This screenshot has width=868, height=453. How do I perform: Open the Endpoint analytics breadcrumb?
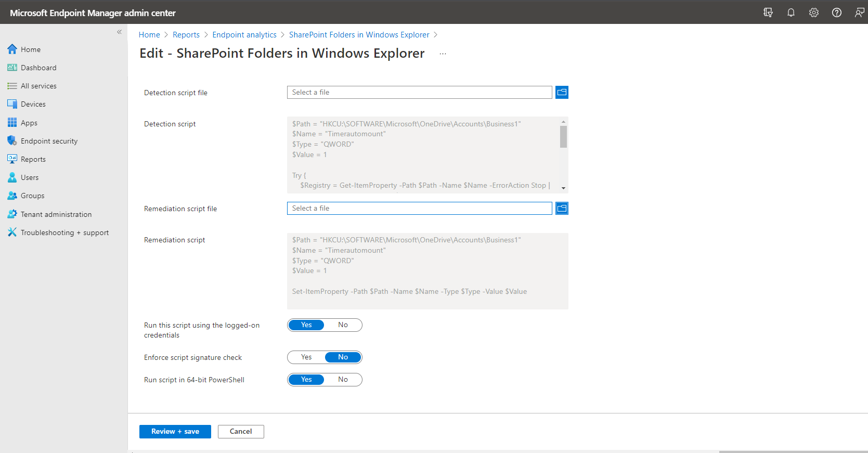(x=244, y=35)
